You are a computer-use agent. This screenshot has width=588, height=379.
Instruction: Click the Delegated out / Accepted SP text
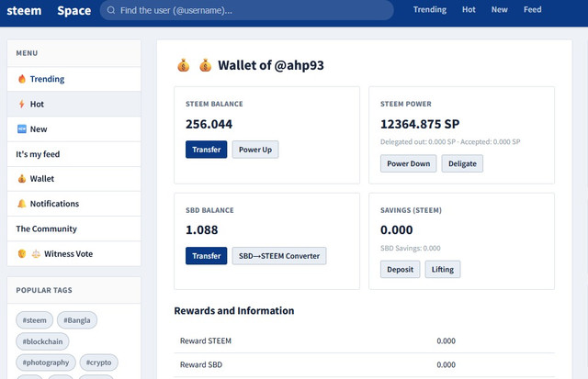point(450,142)
